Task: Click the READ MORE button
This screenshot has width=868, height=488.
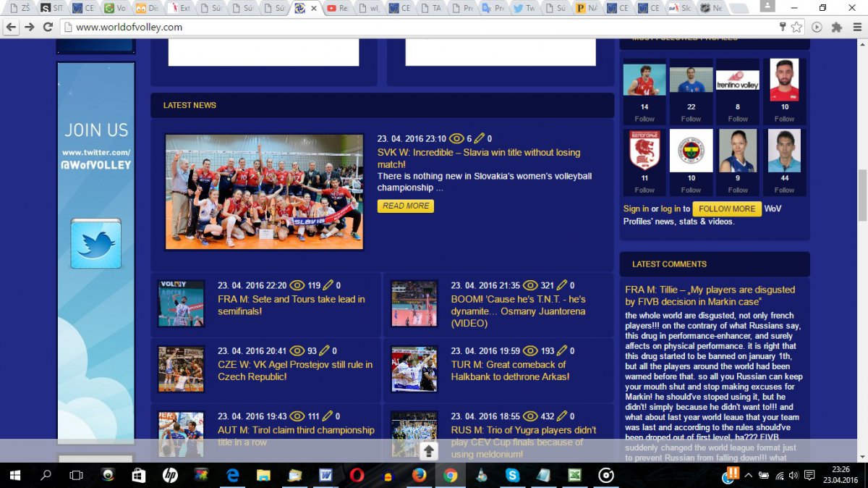Action: click(x=406, y=206)
